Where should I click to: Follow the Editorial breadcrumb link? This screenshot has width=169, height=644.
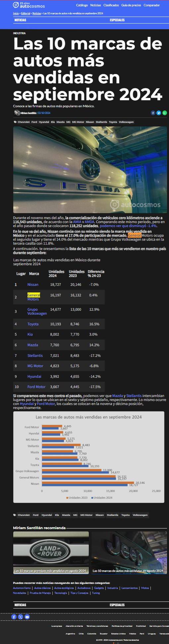26,13
